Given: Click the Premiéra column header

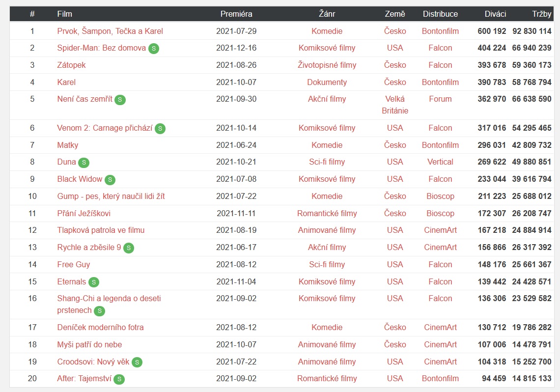Looking at the screenshot, I should click(x=236, y=14).
